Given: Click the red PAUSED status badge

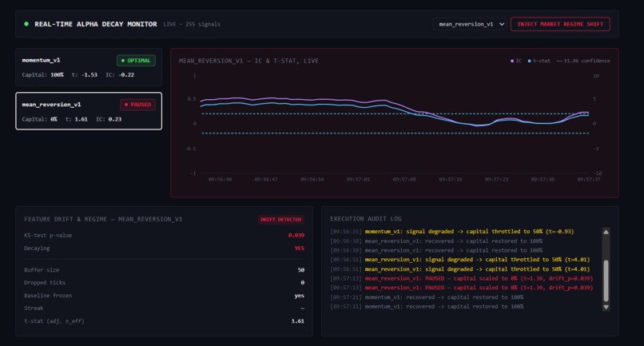Looking at the screenshot, I should point(137,105).
